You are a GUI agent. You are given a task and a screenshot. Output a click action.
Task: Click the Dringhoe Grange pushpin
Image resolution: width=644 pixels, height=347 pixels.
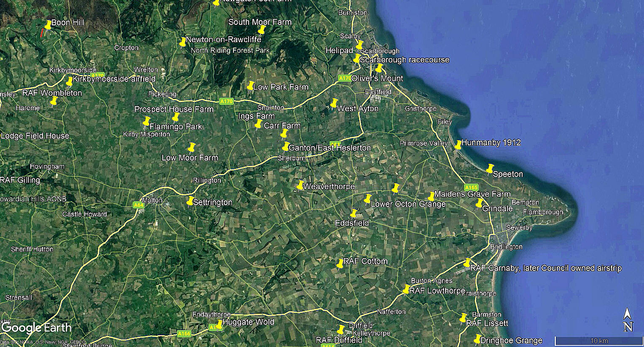click(x=478, y=339)
